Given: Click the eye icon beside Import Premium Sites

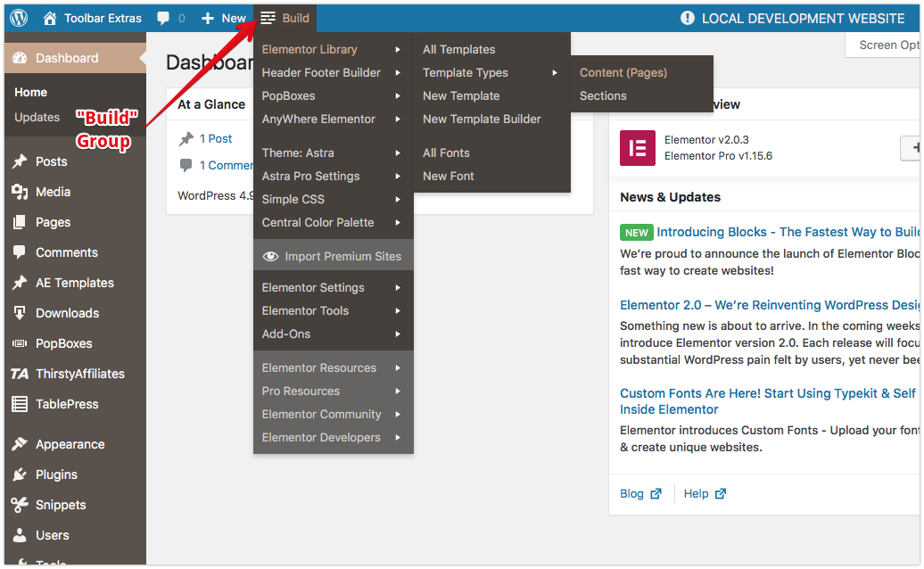Looking at the screenshot, I should pos(270,256).
